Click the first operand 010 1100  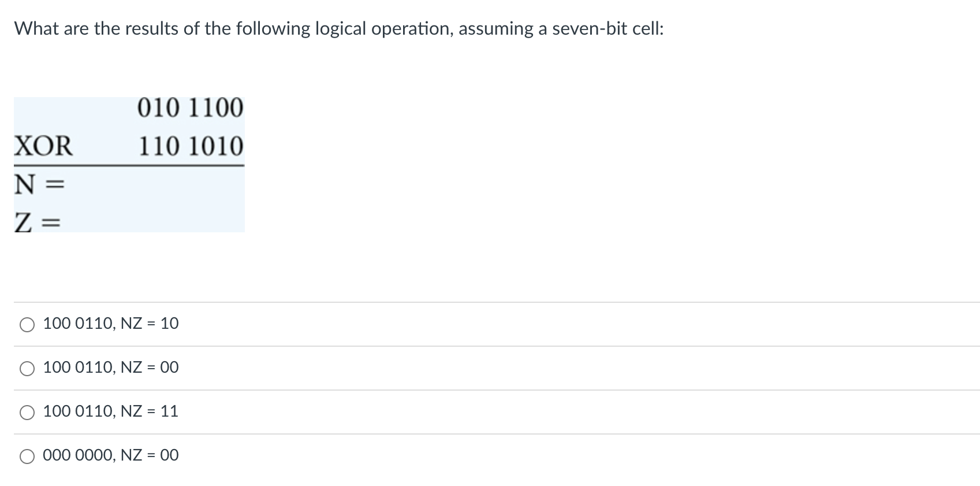[x=191, y=108]
